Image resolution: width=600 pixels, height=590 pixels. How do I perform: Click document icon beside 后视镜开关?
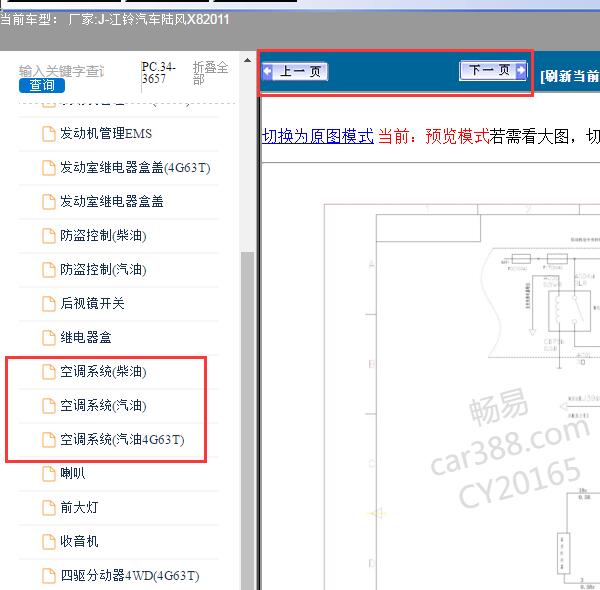(49, 303)
